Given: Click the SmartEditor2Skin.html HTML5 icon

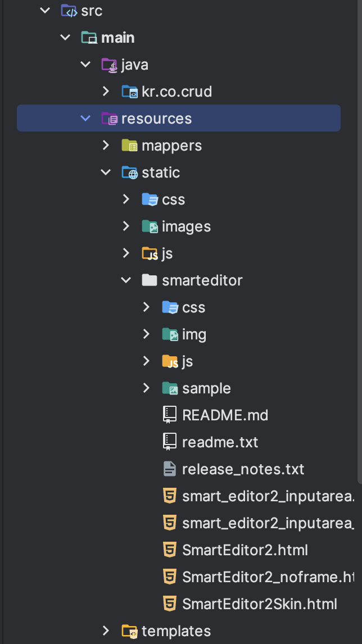Looking at the screenshot, I should (x=170, y=604).
